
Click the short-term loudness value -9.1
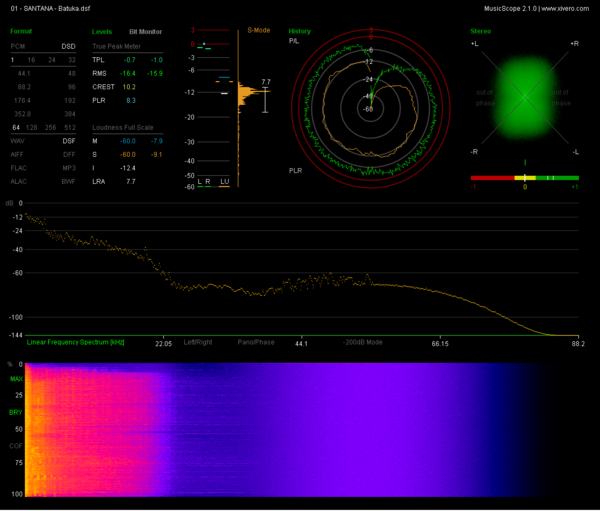(x=157, y=155)
